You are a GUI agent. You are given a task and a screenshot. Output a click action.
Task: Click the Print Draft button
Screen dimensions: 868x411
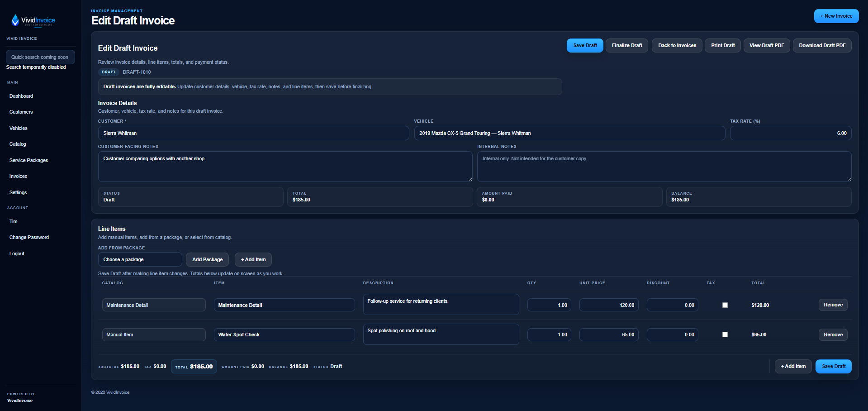click(x=723, y=45)
